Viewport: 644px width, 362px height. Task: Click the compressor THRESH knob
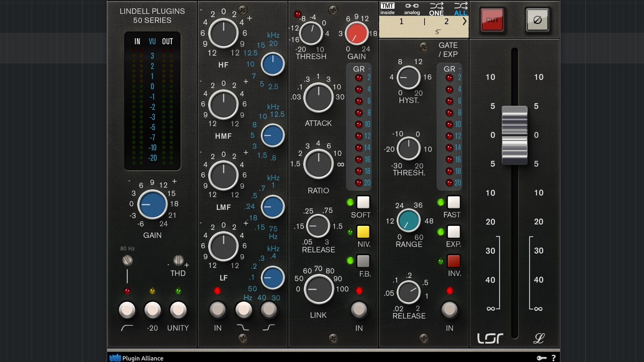point(311,34)
